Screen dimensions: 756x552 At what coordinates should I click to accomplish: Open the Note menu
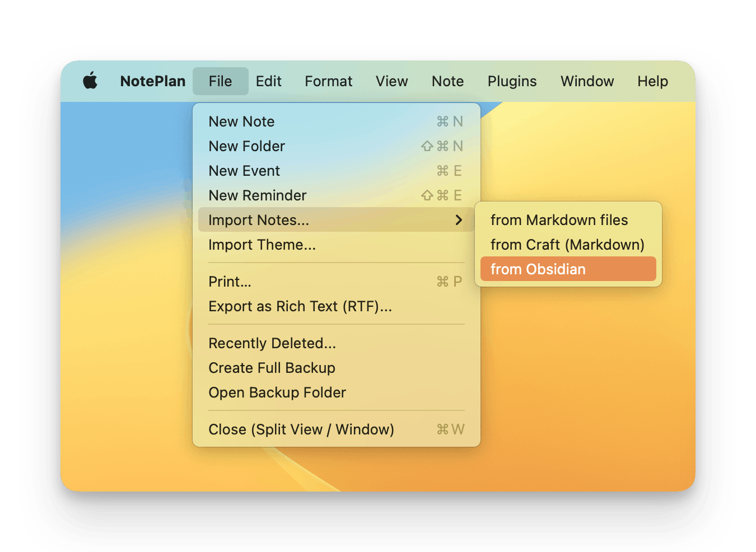(448, 81)
